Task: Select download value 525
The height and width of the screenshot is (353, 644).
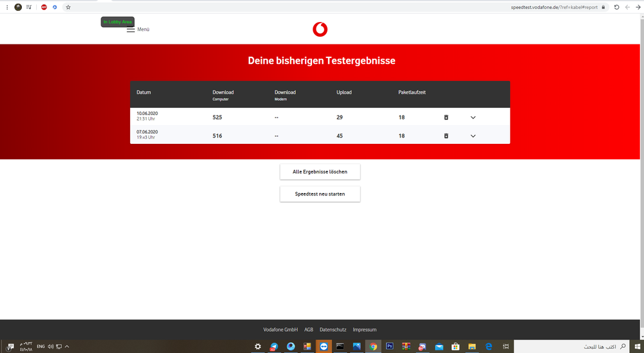Action: (217, 117)
